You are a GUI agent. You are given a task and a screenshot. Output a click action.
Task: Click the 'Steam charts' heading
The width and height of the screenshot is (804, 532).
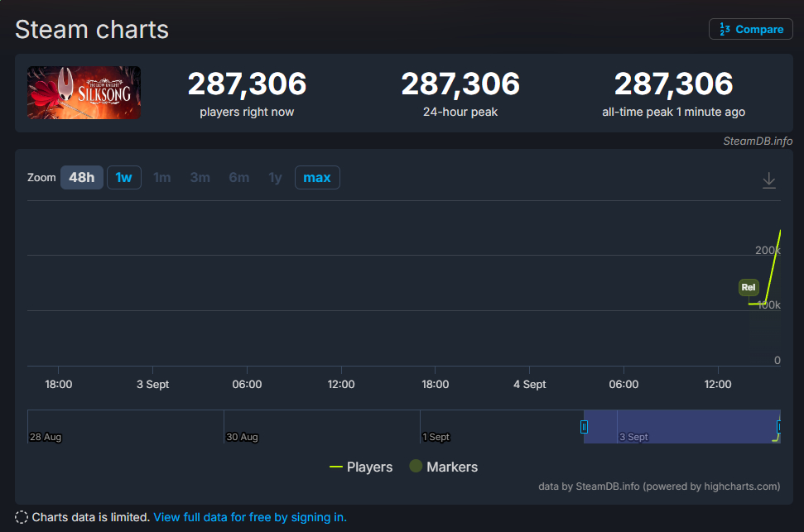92,29
